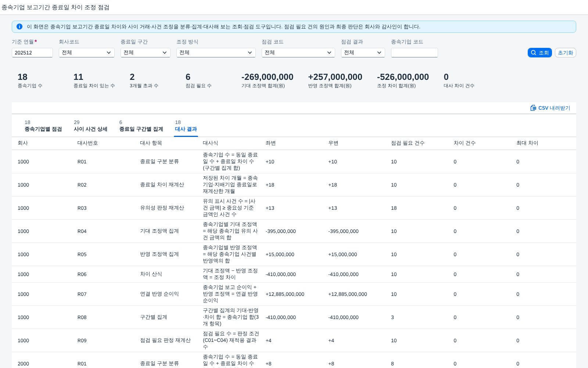This screenshot has width=588, height=368.
Task: Click the 2 3개월 초과 수 figure
Action: tap(132, 77)
